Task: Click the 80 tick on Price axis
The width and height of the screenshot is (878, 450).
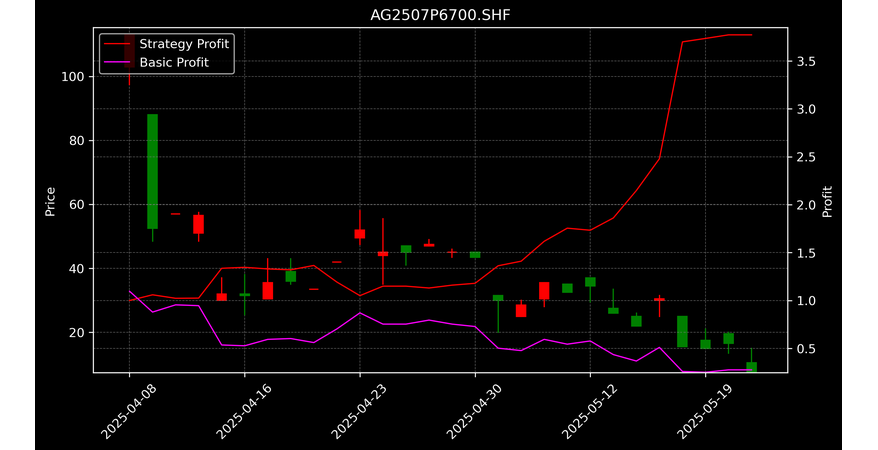Action: coord(76,140)
